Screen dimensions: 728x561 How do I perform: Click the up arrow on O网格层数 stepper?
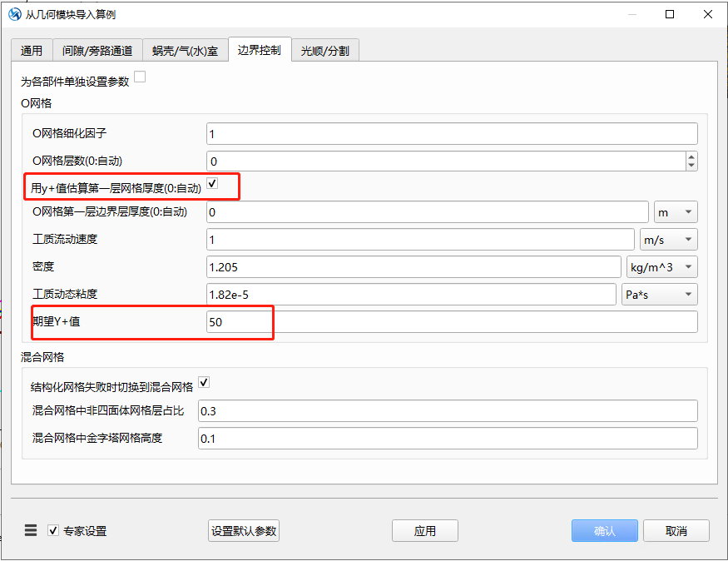[x=691, y=156]
